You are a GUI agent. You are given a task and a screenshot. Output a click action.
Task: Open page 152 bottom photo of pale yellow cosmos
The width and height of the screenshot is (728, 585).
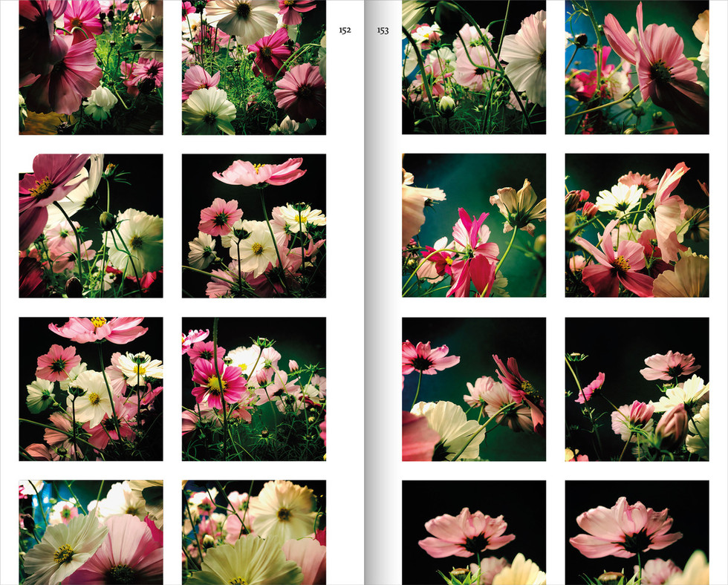(254, 532)
